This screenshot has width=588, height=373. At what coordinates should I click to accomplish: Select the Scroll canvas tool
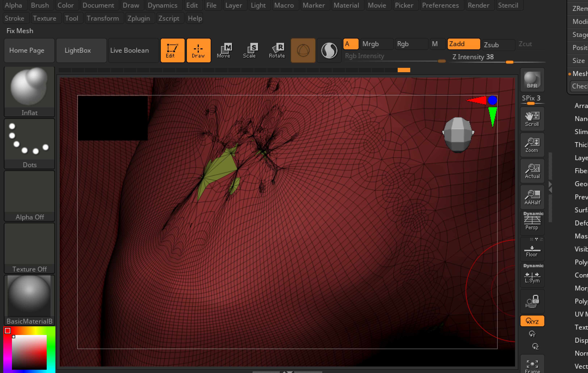pos(532,119)
